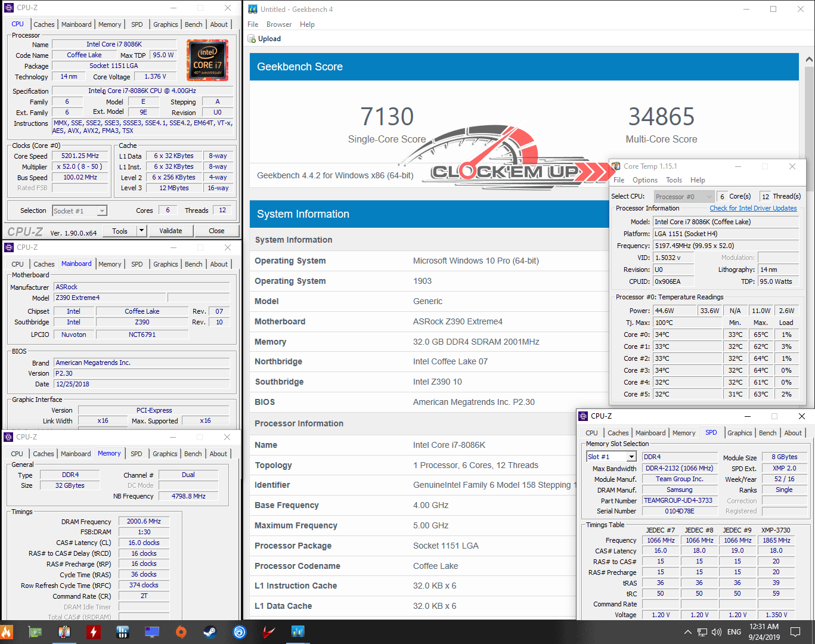Open the Slot #1 memory slot dropdown
The image size is (815, 644).
click(x=631, y=457)
